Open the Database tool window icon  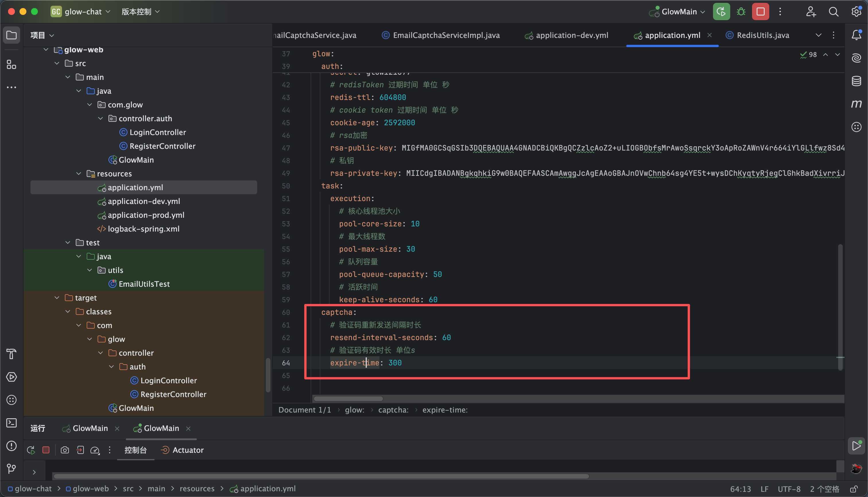(857, 81)
